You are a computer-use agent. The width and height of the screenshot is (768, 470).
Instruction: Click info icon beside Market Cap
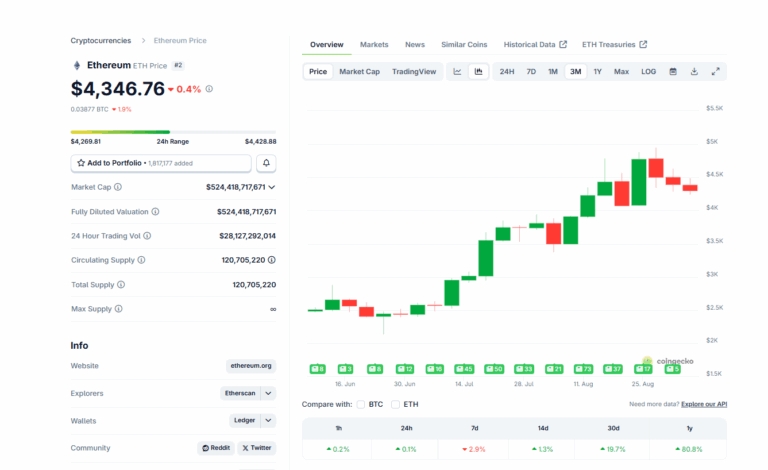pos(118,187)
